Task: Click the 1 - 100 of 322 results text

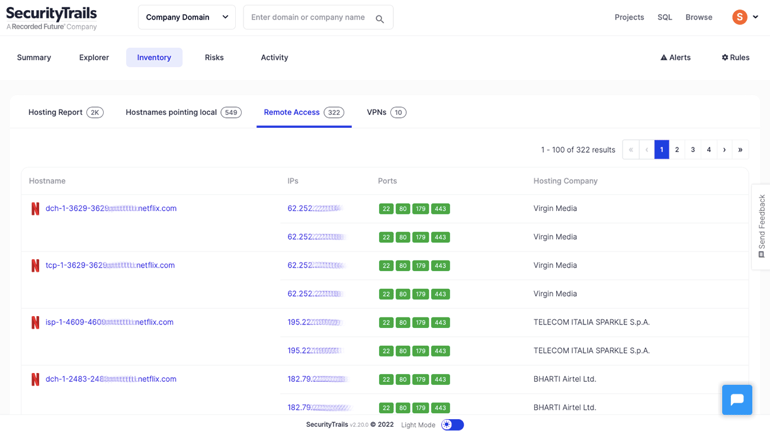Action: click(x=578, y=150)
